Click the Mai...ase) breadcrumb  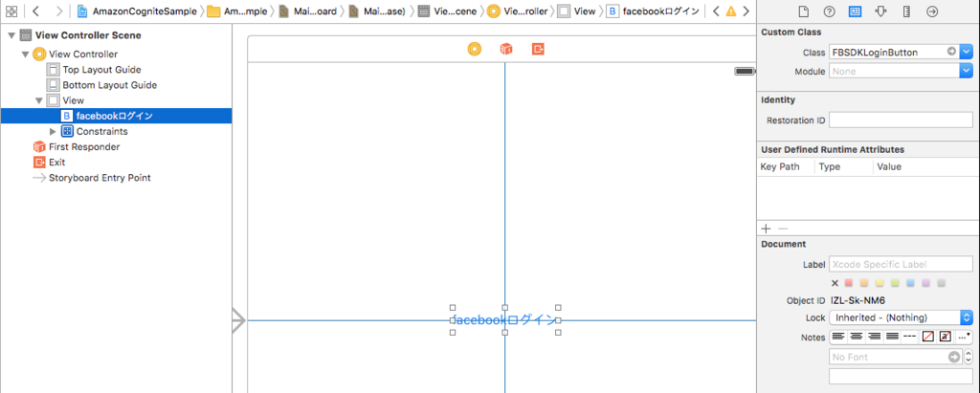tap(378, 11)
